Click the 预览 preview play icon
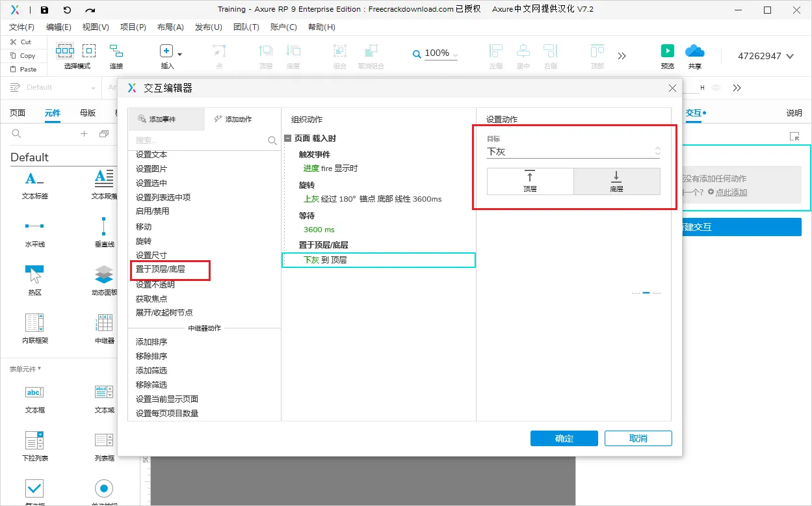812x506 pixels. 668,51
